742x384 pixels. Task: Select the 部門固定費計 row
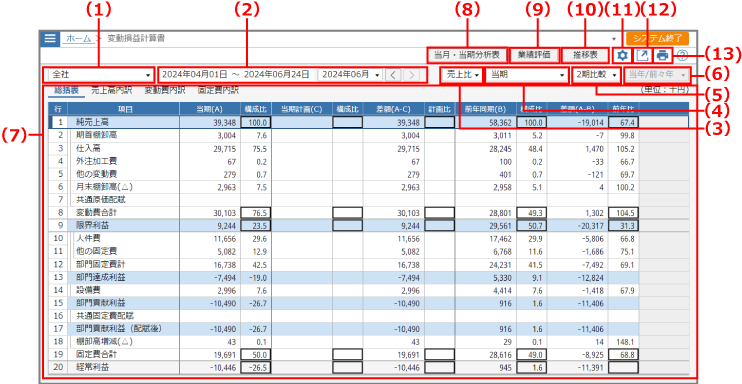[x=368, y=264]
